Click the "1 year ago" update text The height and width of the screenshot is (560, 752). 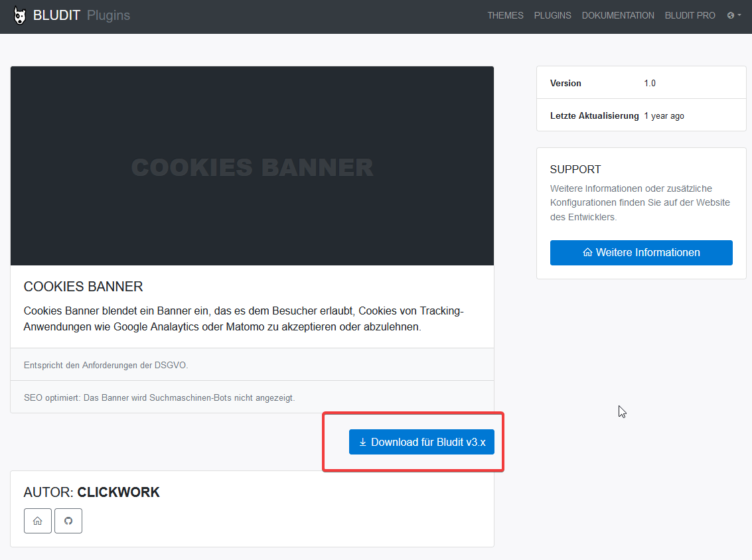pyautogui.click(x=664, y=116)
